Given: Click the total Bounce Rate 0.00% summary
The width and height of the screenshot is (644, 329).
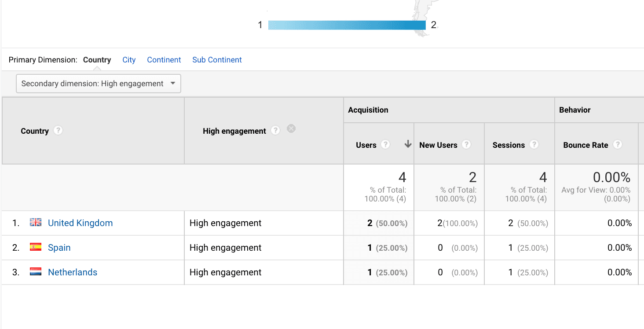Looking at the screenshot, I should point(611,177).
